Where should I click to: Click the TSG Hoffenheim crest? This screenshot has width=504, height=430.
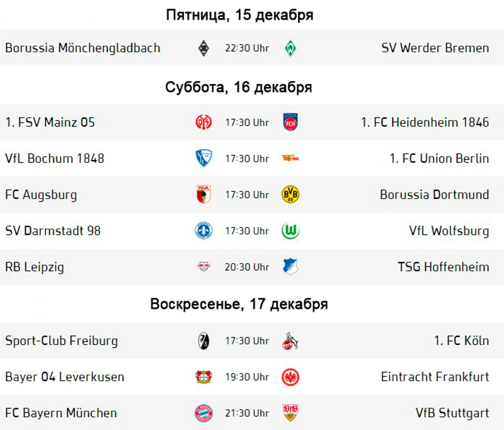290,267
